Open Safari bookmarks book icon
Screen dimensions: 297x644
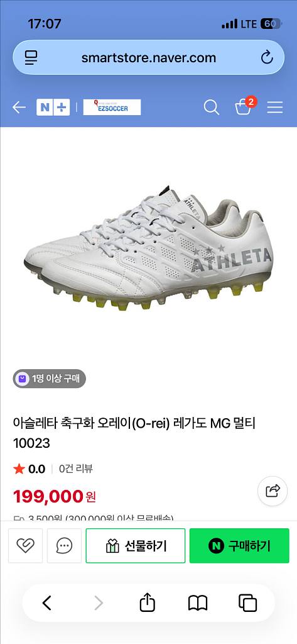click(x=198, y=603)
